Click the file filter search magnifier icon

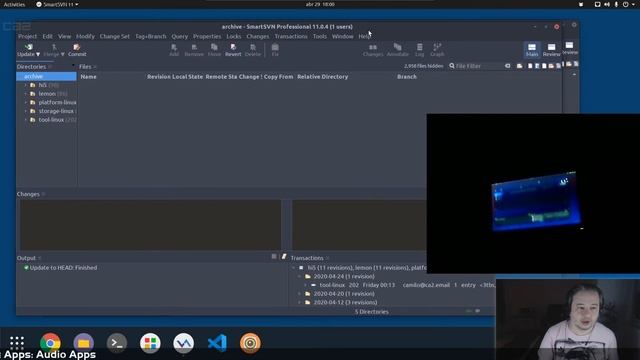click(x=452, y=66)
